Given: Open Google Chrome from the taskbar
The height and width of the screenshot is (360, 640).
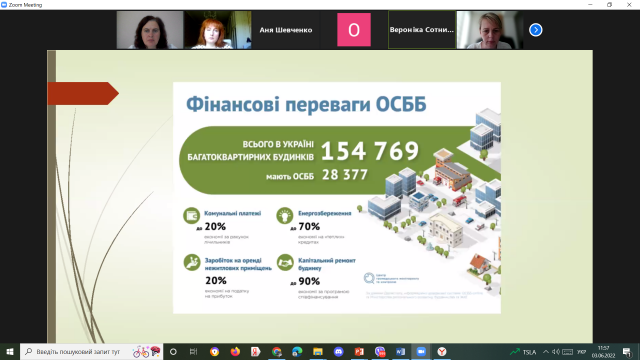Looking at the screenshot, I should point(277,351).
